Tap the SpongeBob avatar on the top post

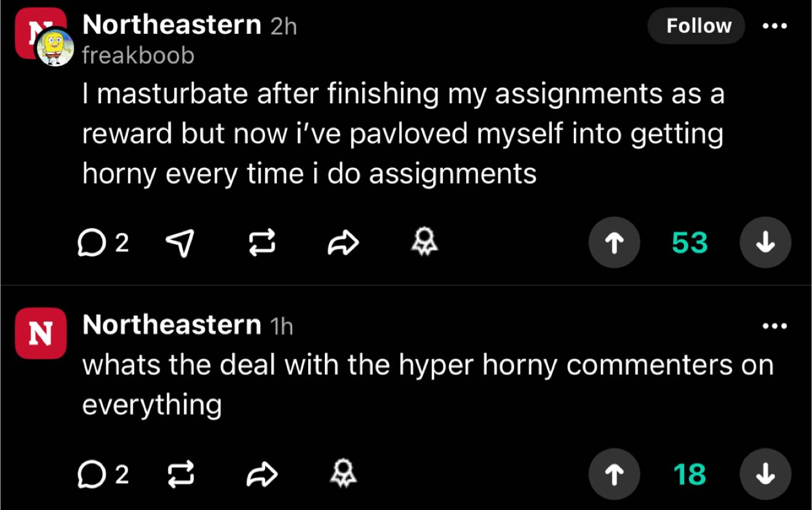pyautogui.click(x=54, y=46)
